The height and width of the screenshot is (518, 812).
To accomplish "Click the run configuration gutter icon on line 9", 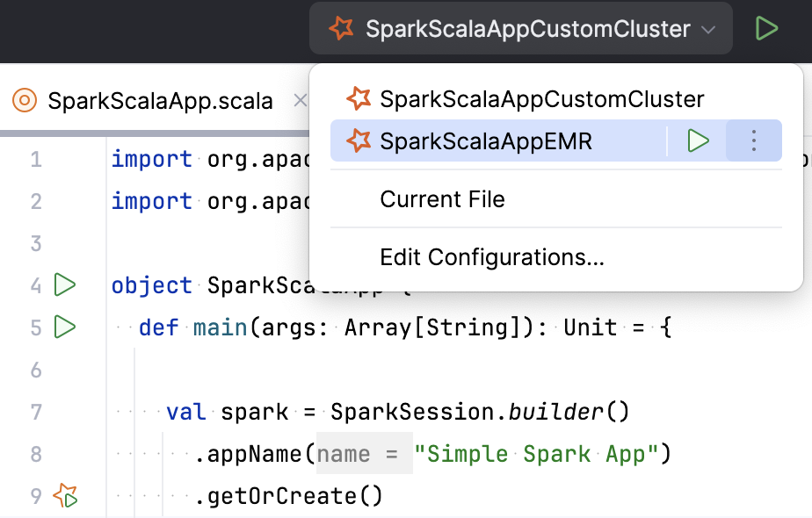I will point(62,496).
